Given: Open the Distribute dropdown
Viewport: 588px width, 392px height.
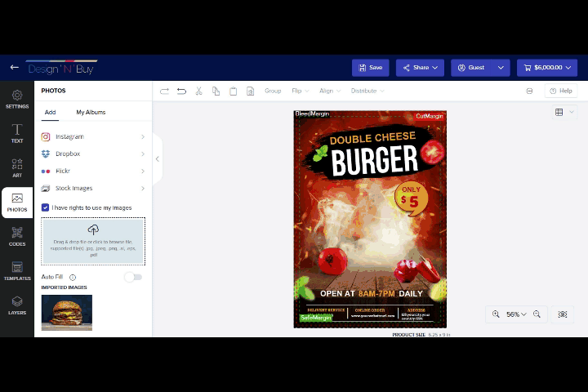Looking at the screenshot, I should [367, 91].
